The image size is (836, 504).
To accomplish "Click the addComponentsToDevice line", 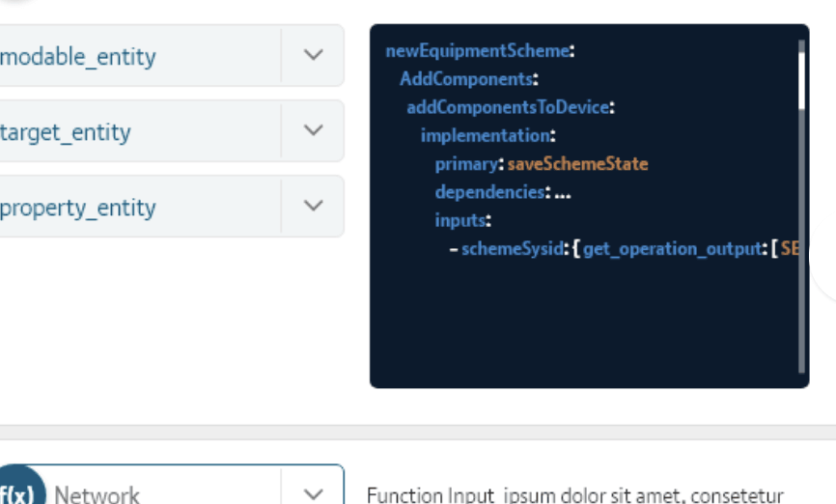I will [508, 107].
